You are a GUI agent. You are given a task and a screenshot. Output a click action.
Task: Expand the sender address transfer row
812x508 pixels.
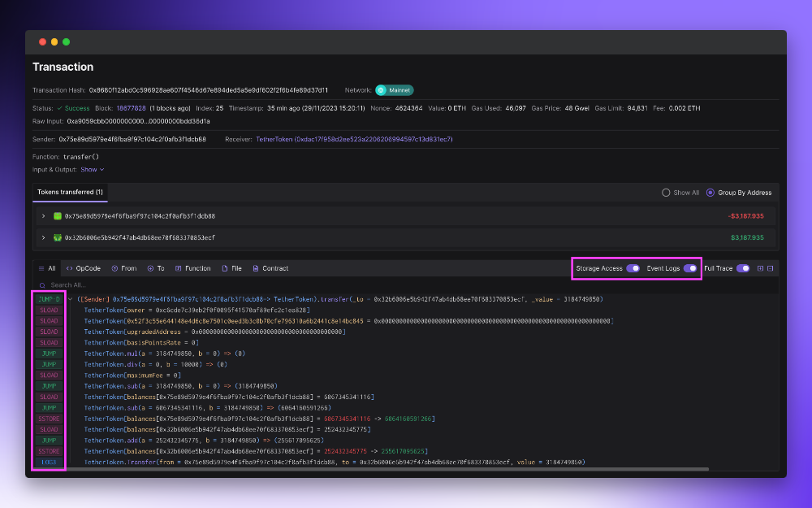coord(42,217)
